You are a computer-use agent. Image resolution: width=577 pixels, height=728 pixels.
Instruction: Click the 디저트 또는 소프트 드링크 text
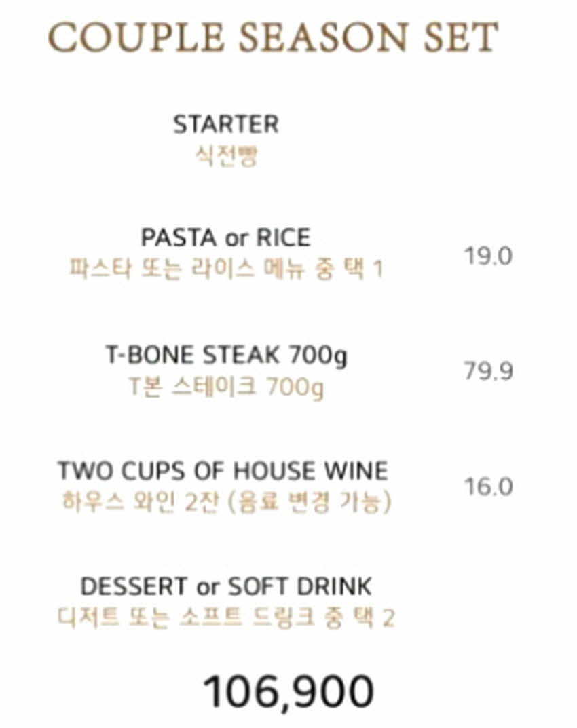226,617
